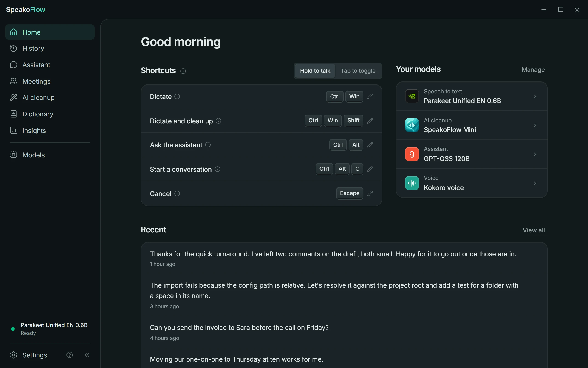Image resolution: width=588 pixels, height=368 pixels.
Task: Go to the Assistant section
Action: (50, 65)
